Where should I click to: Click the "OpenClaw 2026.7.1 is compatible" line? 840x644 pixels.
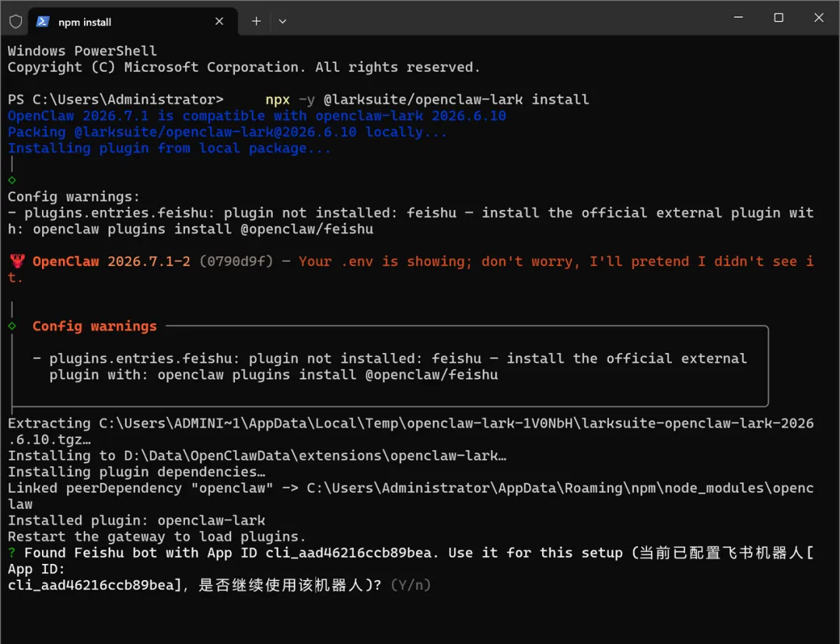point(257,116)
